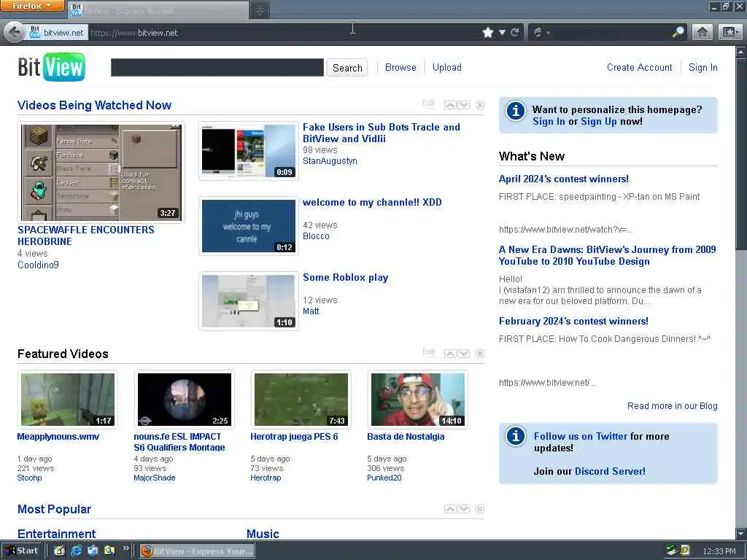Click the bitview.net site identity badge
The image size is (747, 560).
[x=57, y=32]
